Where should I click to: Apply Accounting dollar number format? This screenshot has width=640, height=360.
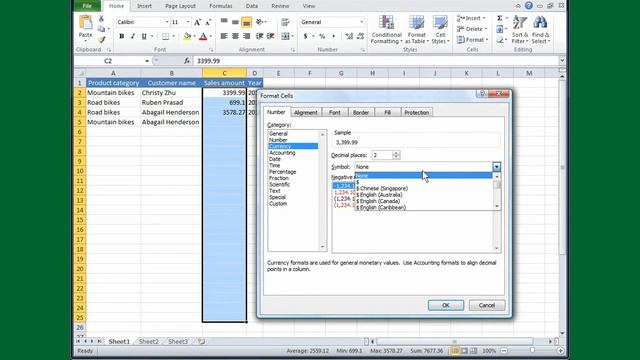[x=305, y=36]
